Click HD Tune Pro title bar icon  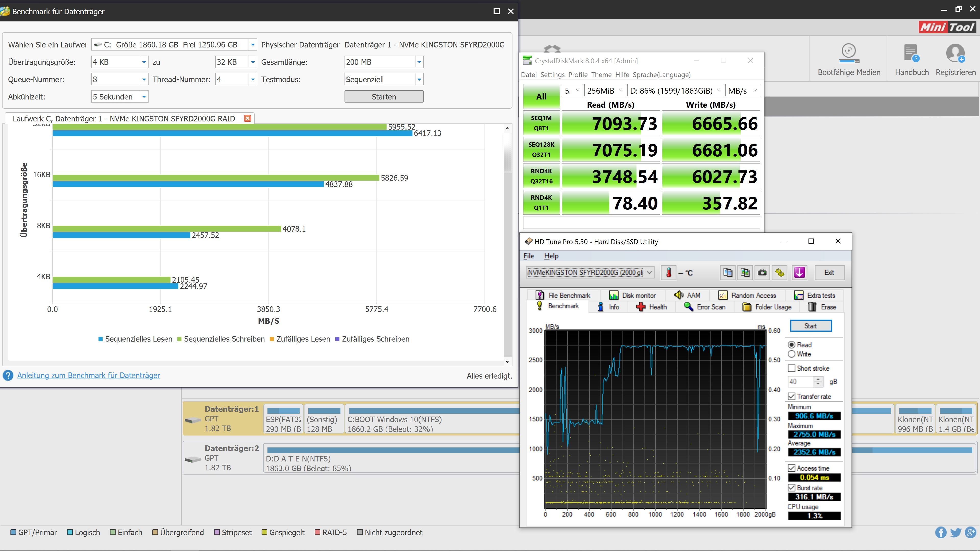pyautogui.click(x=529, y=242)
